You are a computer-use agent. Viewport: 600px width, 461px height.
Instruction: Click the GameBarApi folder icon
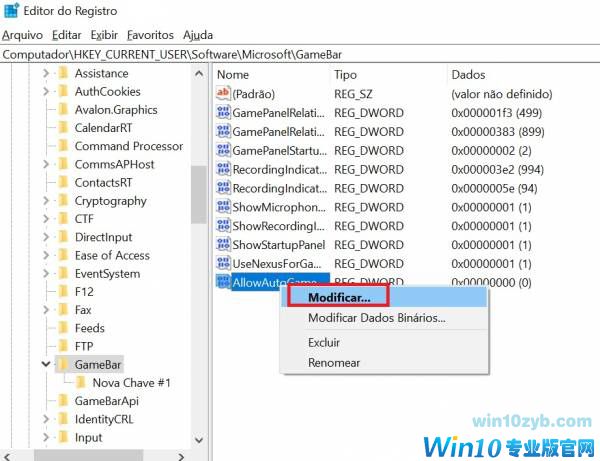(x=64, y=401)
